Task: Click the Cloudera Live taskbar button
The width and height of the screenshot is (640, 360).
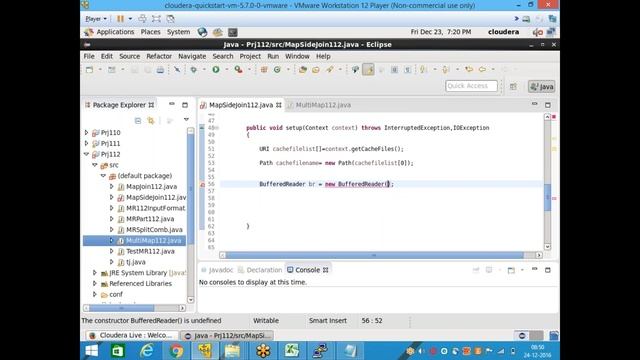Action: click(132, 335)
